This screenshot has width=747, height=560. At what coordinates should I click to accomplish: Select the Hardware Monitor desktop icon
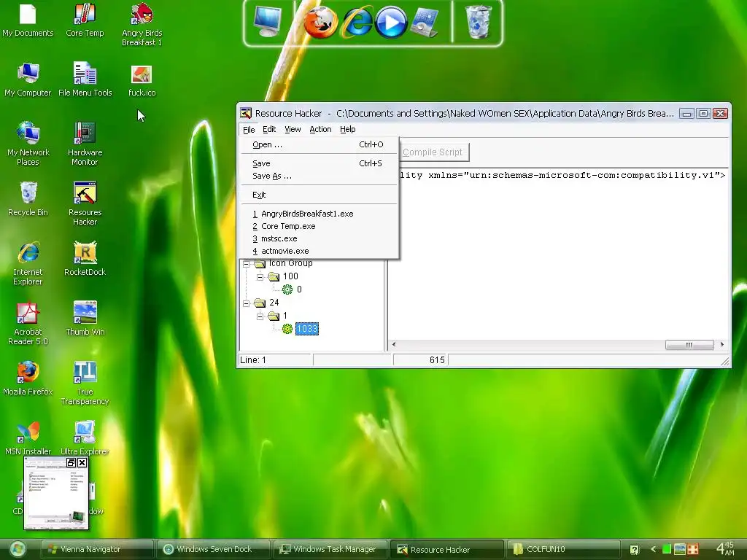click(85, 144)
